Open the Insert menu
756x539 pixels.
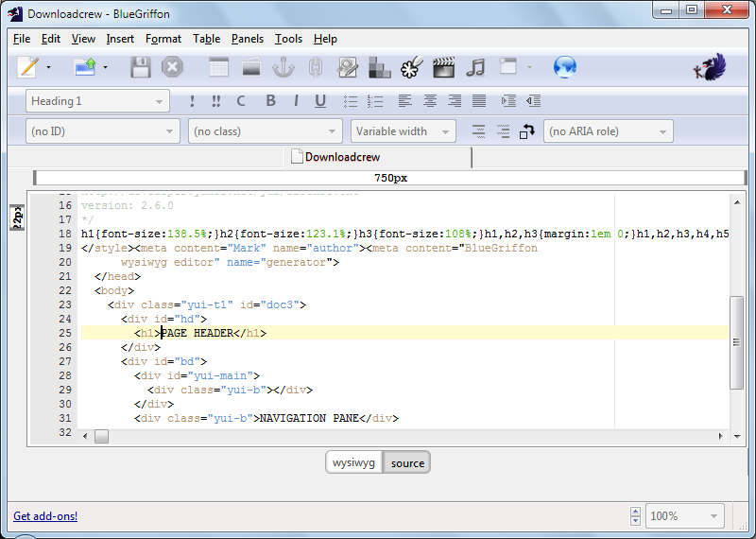point(120,39)
